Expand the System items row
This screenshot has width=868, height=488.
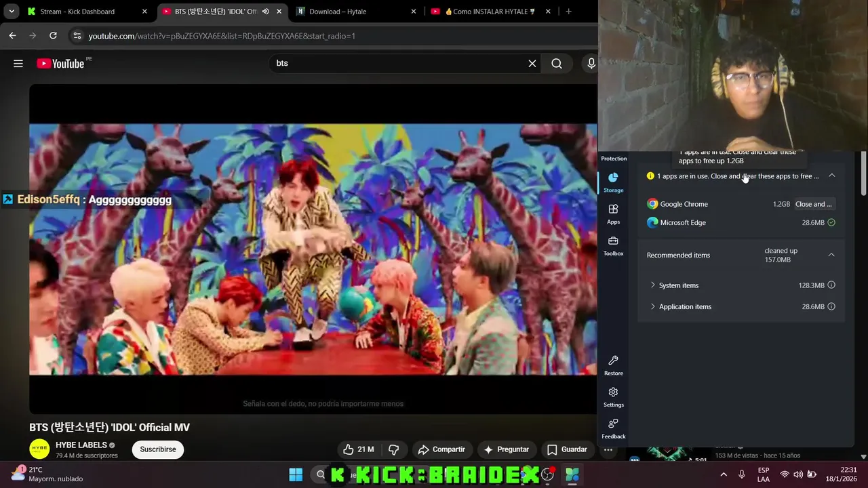pos(741,285)
